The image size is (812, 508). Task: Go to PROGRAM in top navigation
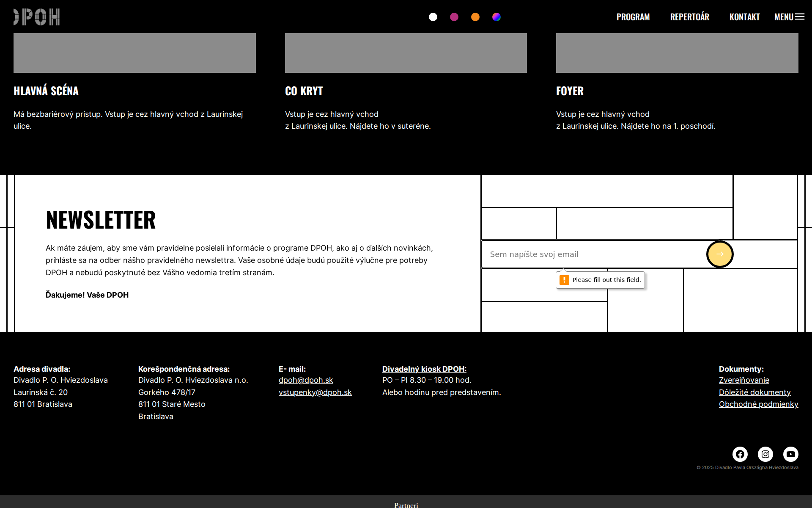[x=633, y=17]
